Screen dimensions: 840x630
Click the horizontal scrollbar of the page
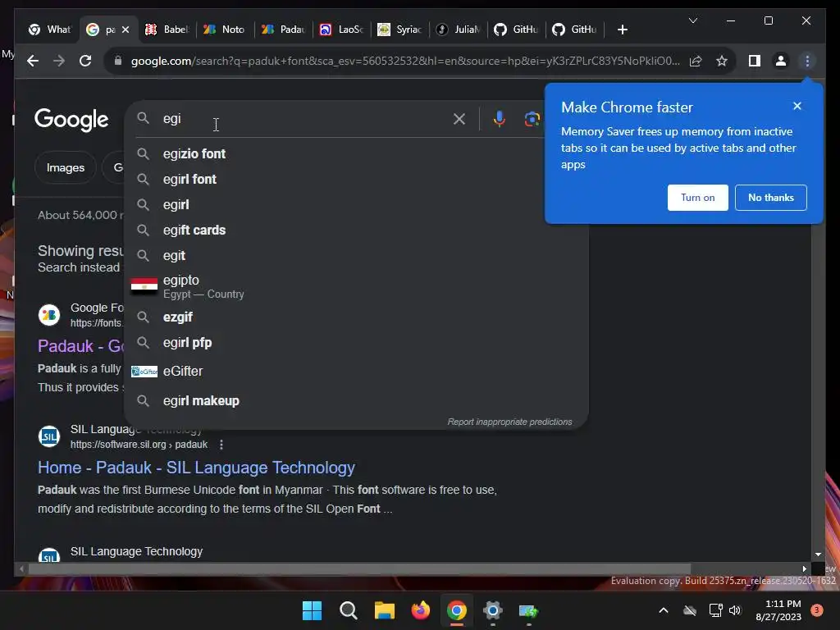(x=359, y=569)
